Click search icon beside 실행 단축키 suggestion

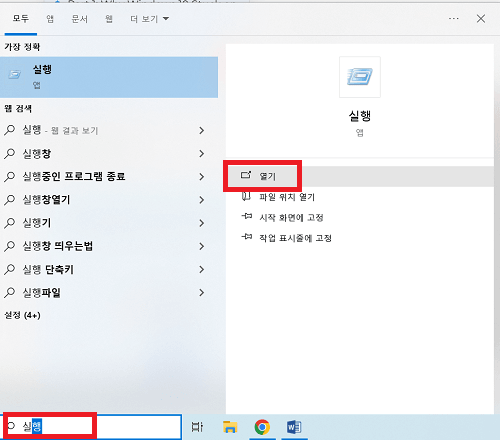point(10,269)
